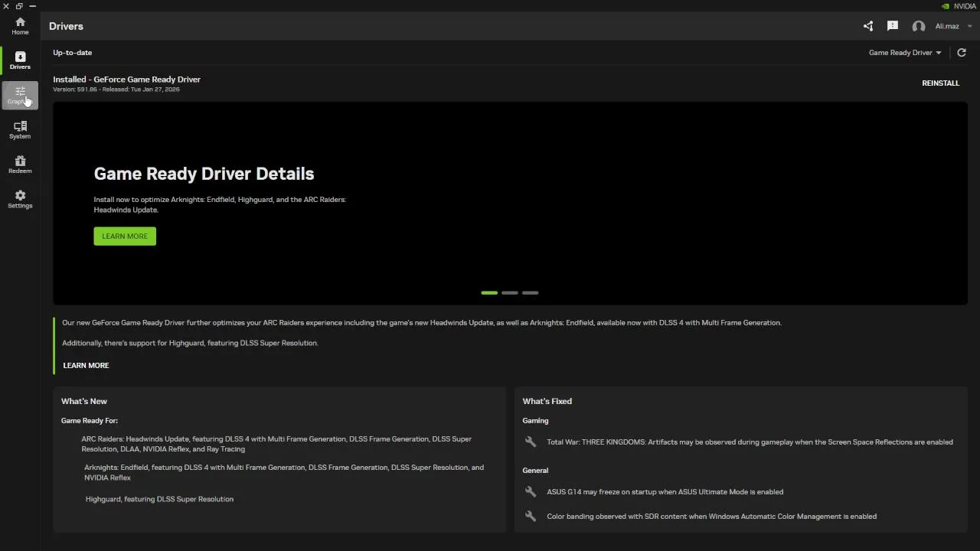The height and width of the screenshot is (551, 980).
Task: Click the green LEARN MORE banner button
Action: pos(125,236)
